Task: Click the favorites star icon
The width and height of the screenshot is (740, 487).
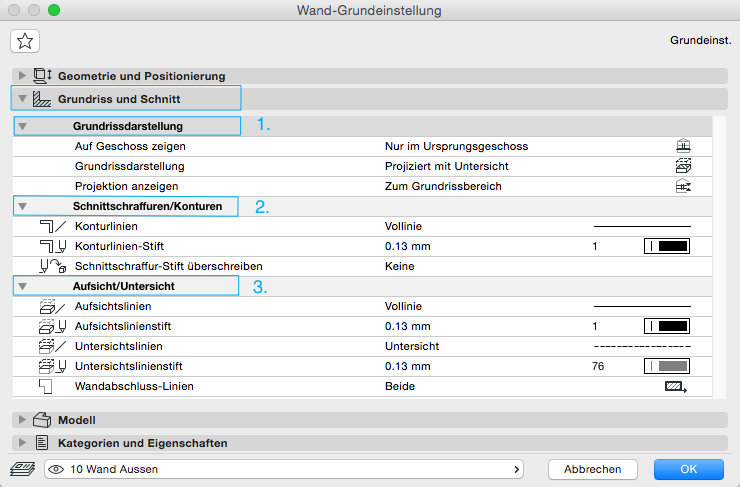Action: [x=25, y=41]
